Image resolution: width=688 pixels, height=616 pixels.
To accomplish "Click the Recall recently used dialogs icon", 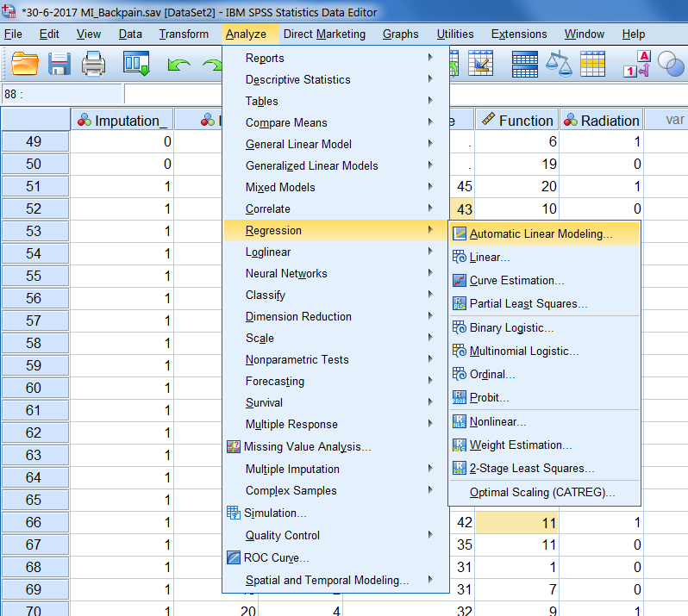I will coord(136,64).
